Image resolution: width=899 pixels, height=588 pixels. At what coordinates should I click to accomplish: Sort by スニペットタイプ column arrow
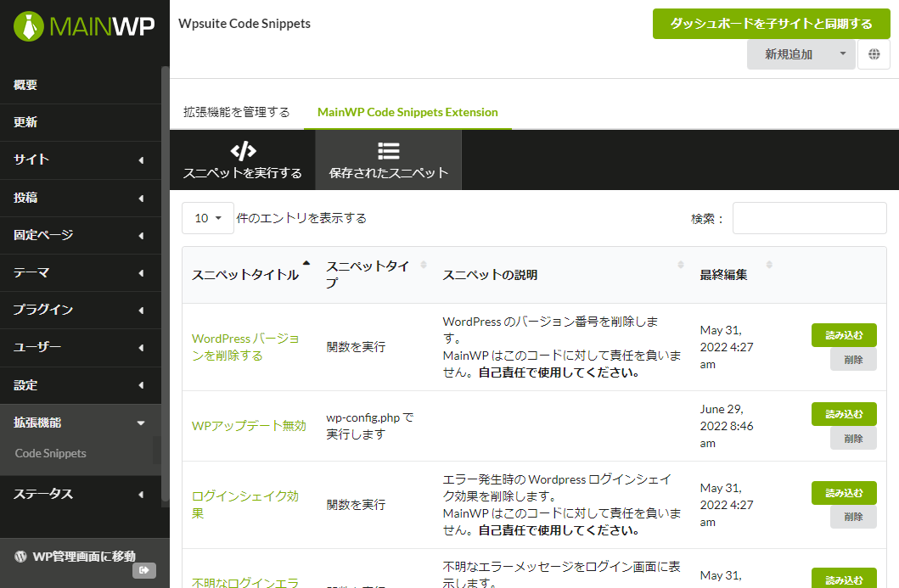(x=424, y=264)
